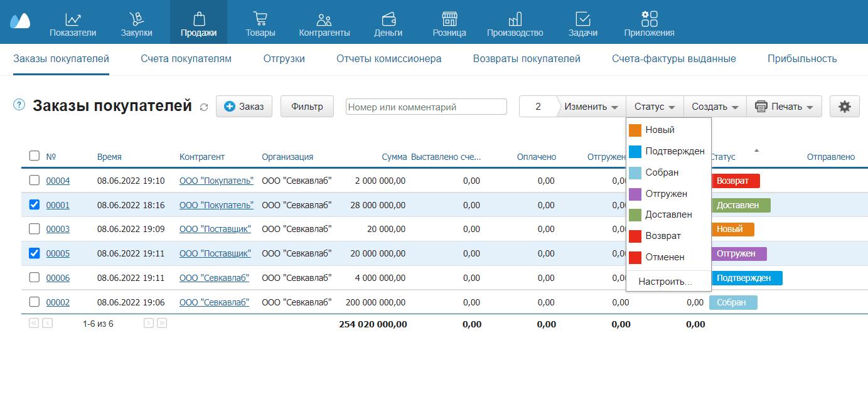Viewport: 868px width, 407px height.
Task: Open the settings gear icon
Action: pos(844,107)
